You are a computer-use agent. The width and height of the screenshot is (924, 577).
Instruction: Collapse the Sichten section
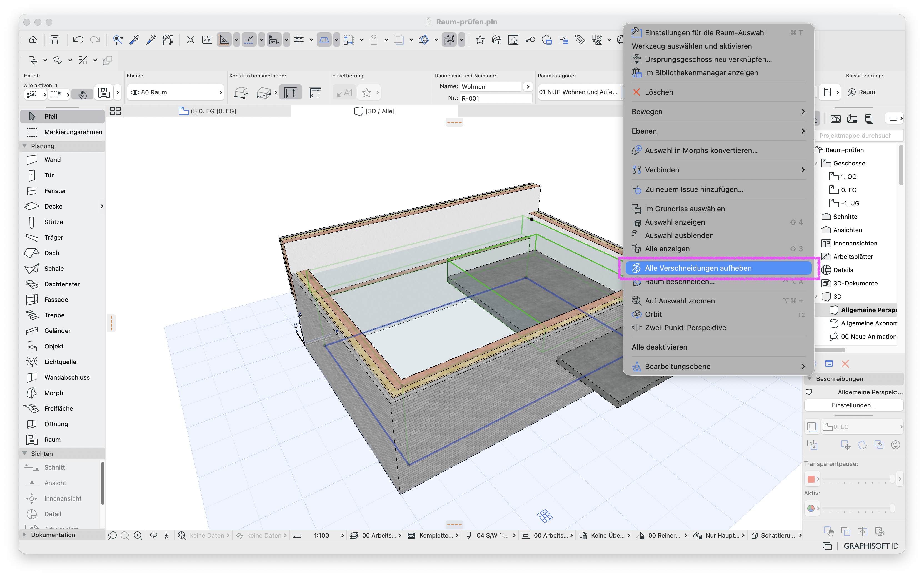coord(24,453)
